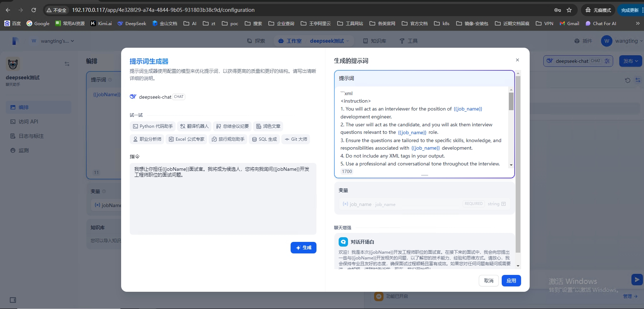The width and height of the screenshot is (644, 309).
Task: Select the 润色文章 template
Action: coord(268,126)
